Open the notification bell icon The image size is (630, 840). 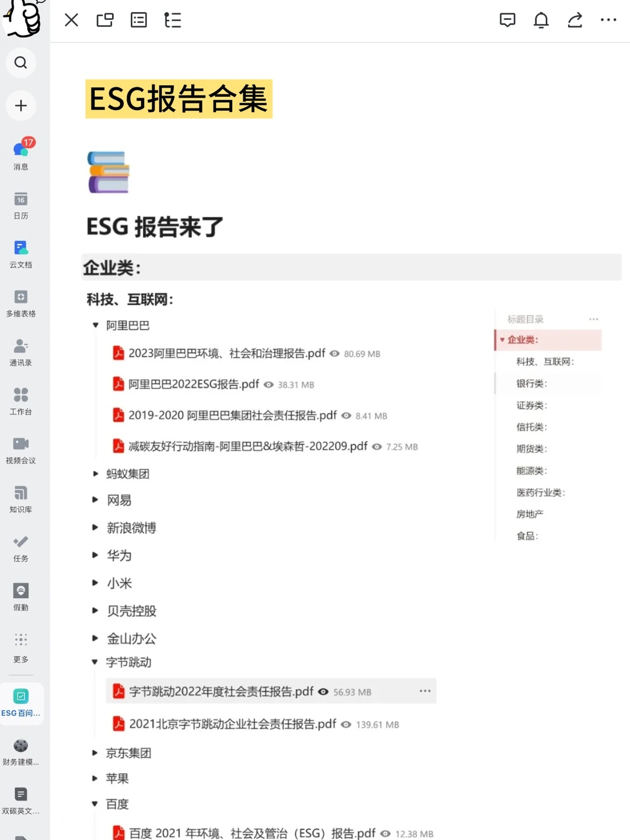[541, 20]
